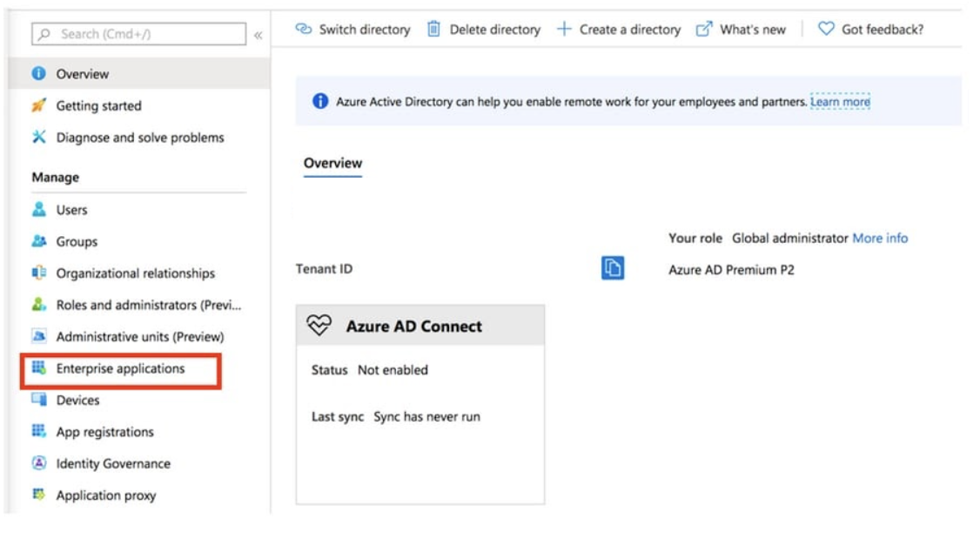Open the What's new link
This screenshot has width=980, height=540.
coord(742,30)
